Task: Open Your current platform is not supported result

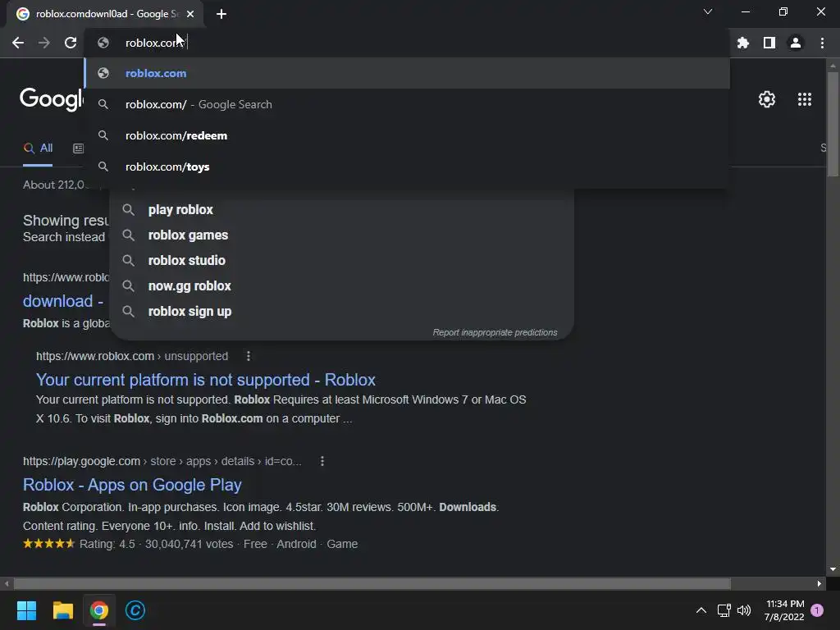Action: (x=206, y=380)
